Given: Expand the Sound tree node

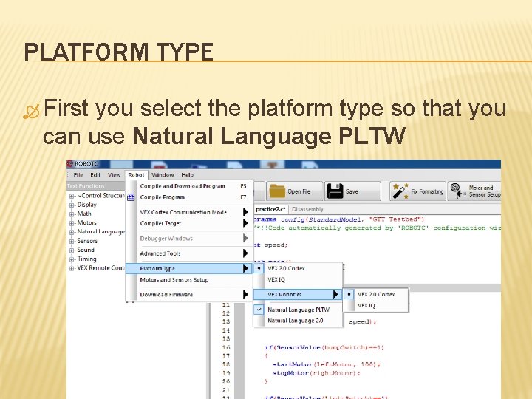Looking at the screenshot, I should (71, 250).
